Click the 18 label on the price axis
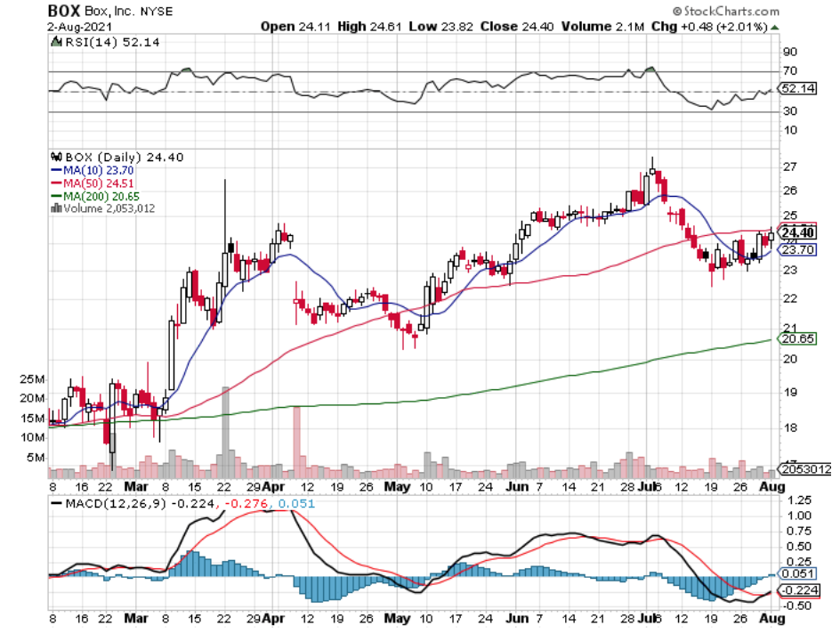Image resolution: width=840 pixels, height=634 pixels. 789,427
